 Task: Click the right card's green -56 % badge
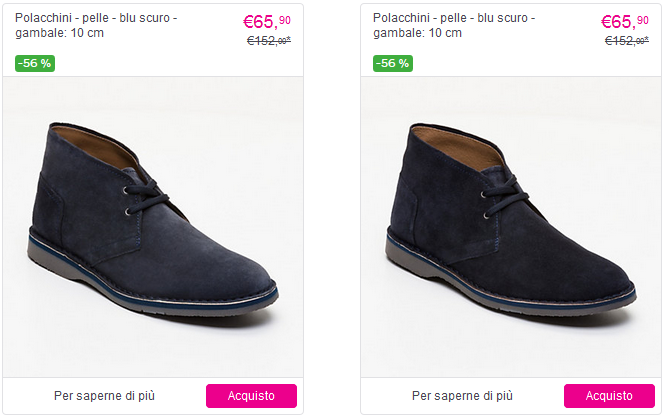[x=393, y=63]
